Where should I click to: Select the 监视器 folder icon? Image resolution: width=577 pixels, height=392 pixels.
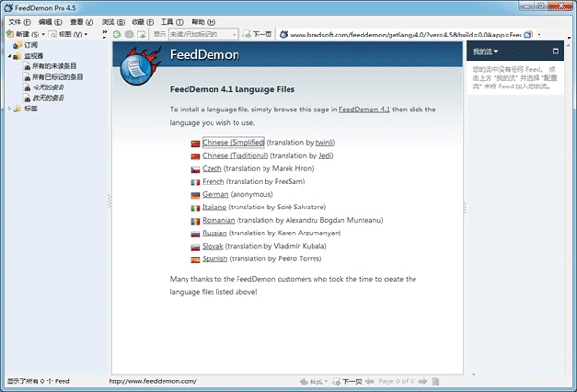pos(16,56)
